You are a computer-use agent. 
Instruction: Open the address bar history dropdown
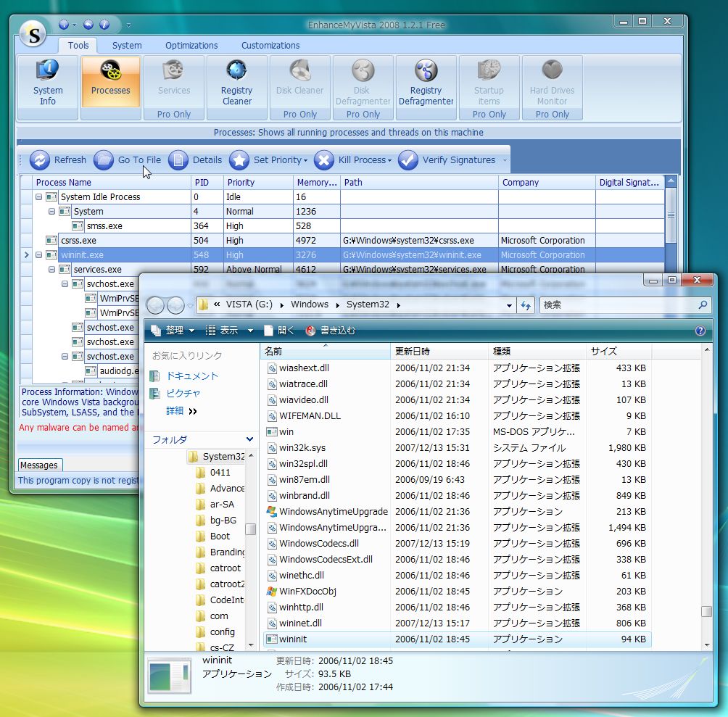coord(509,305)
